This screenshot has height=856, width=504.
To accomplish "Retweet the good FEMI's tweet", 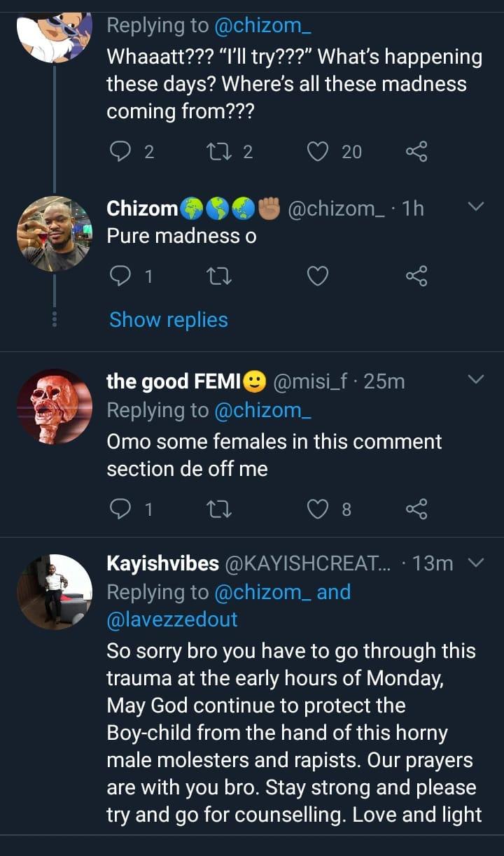I will click(x=216, y=510).
